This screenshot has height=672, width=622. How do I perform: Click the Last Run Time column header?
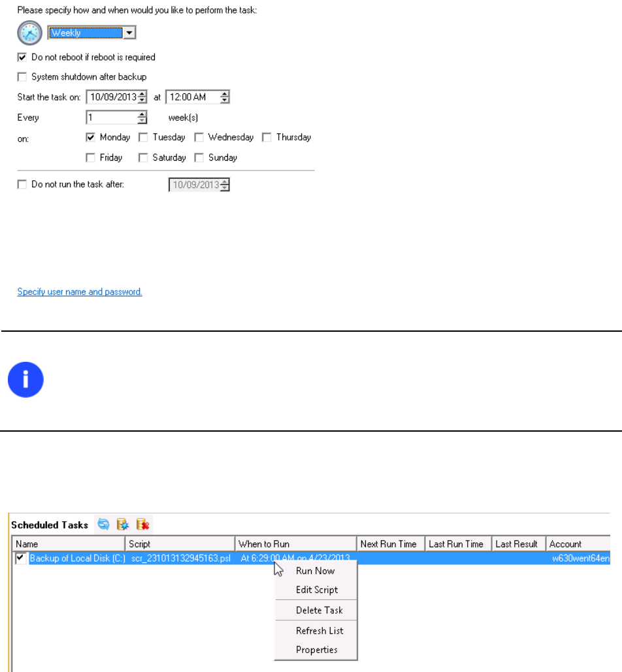tap(458, 544)
